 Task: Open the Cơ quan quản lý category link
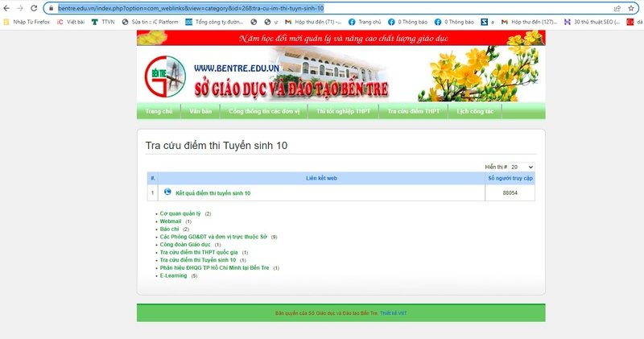(x=180, y=213)
